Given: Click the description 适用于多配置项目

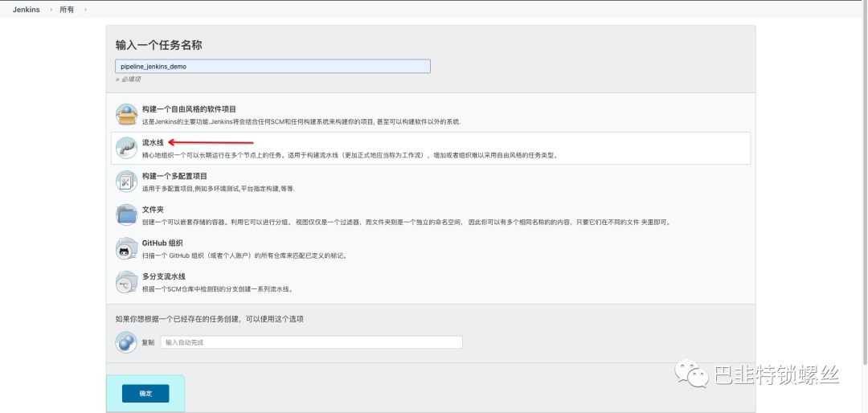Looking at the screenshot, I should (218, 189).
